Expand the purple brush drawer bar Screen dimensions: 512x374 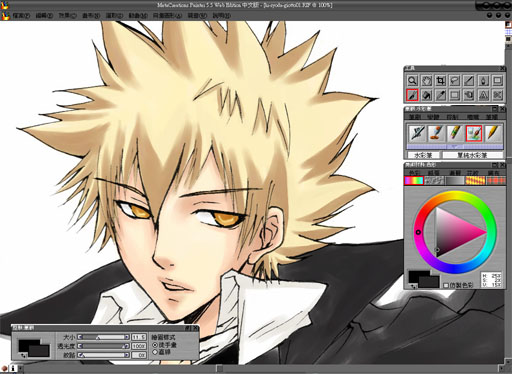tap(455, 147)
